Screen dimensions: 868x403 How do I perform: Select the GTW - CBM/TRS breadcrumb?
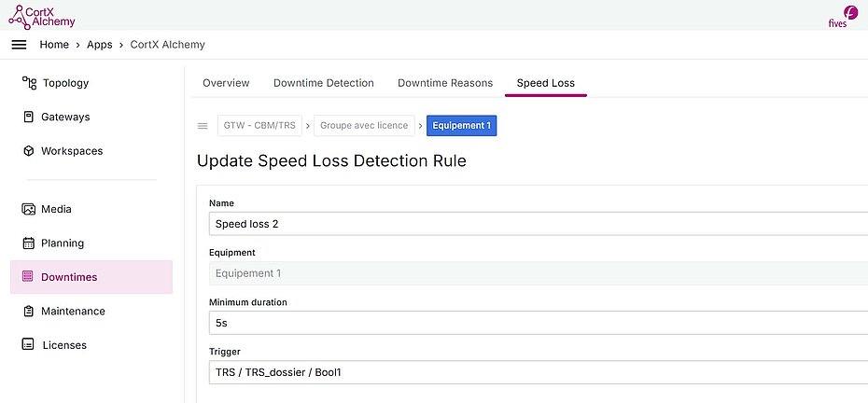(260, 126)
